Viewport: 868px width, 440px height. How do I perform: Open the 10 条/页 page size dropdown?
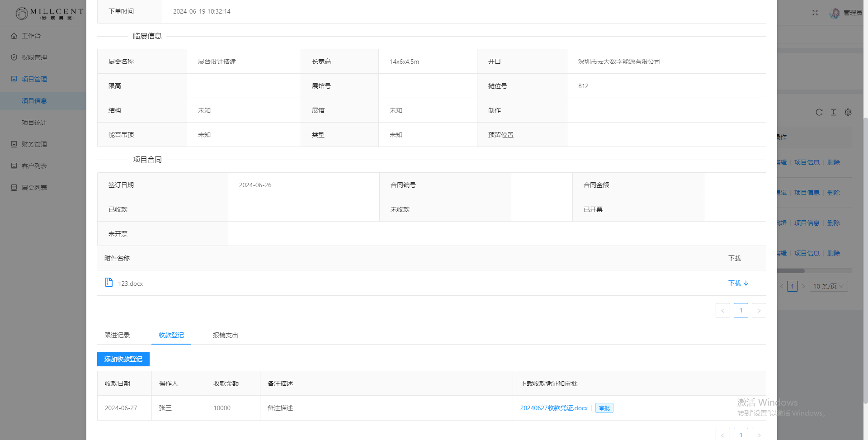pos(828,286)
